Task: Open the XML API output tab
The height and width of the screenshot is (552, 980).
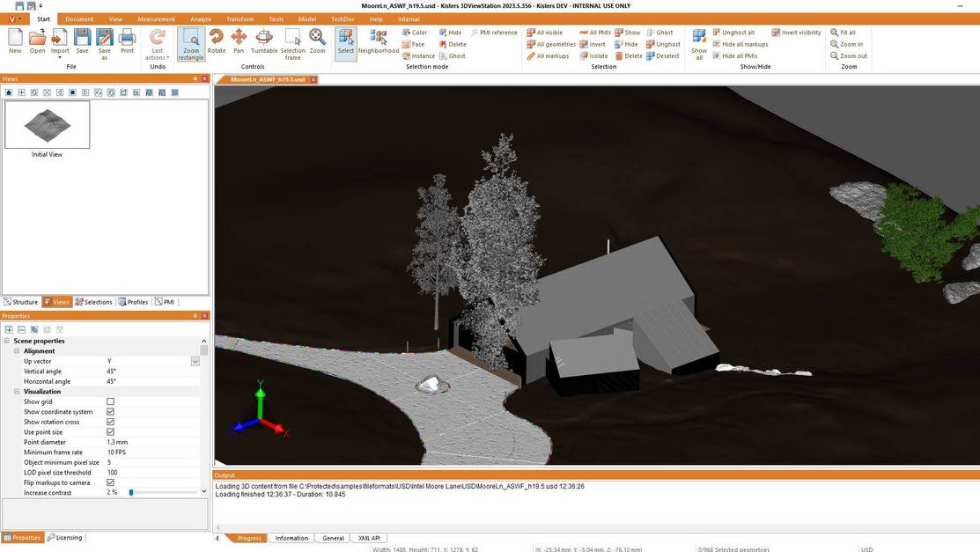Action: pyautogui.click(x=369, y=538)
